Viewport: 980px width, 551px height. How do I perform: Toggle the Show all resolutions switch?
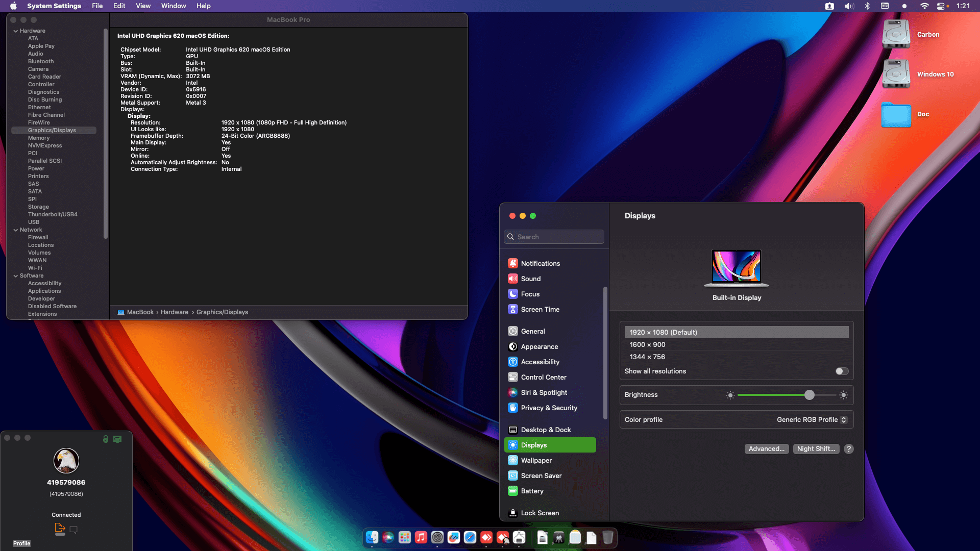point(842,371)
